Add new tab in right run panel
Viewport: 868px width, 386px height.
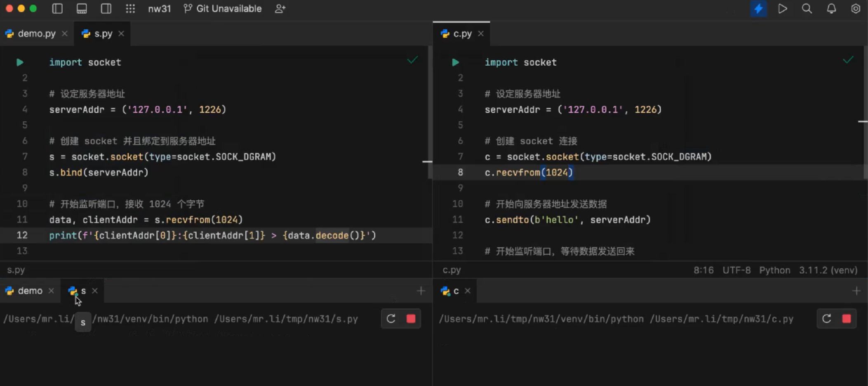(x=856, y=291)
